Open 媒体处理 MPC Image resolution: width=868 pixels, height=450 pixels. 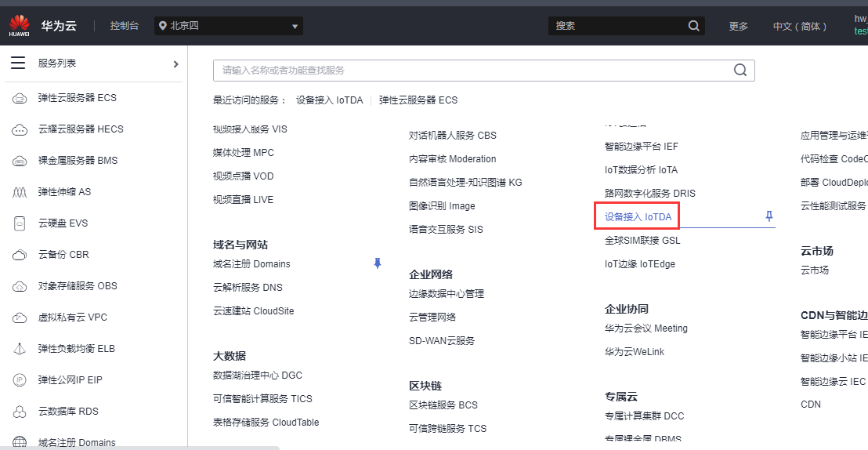(x=244, y=152)
